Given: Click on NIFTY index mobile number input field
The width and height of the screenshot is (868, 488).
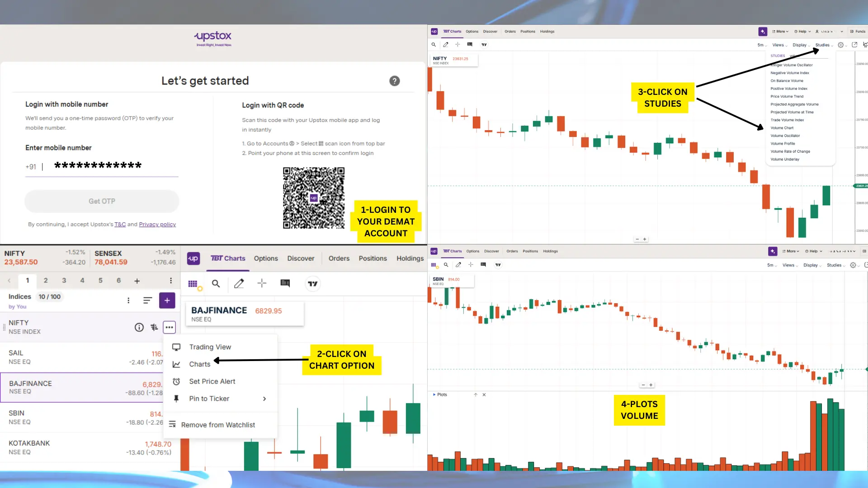Looking at the screenshot, I should point(101,166).
